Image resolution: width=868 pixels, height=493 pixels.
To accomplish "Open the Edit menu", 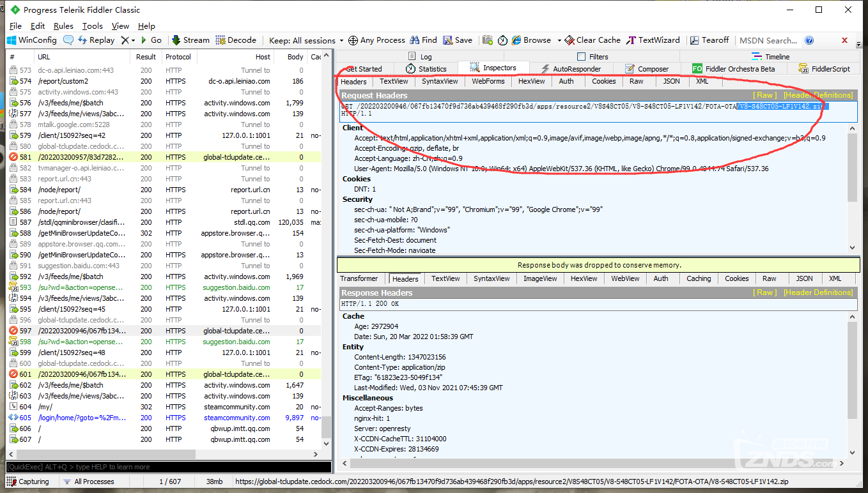I will [x=38, y=26].
